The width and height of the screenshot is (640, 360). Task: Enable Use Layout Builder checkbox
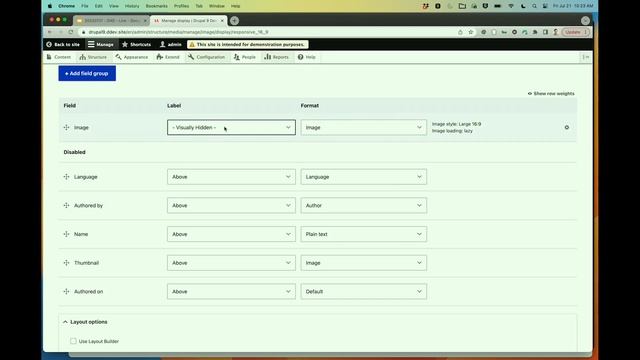point(73,341)
